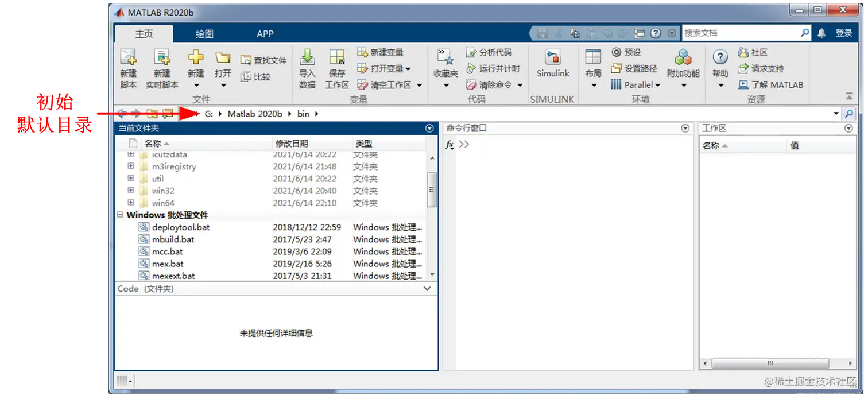Switch to the 绘图 (Plots) tab
This screenshot has width=868, height=399.
click(204, 34)
